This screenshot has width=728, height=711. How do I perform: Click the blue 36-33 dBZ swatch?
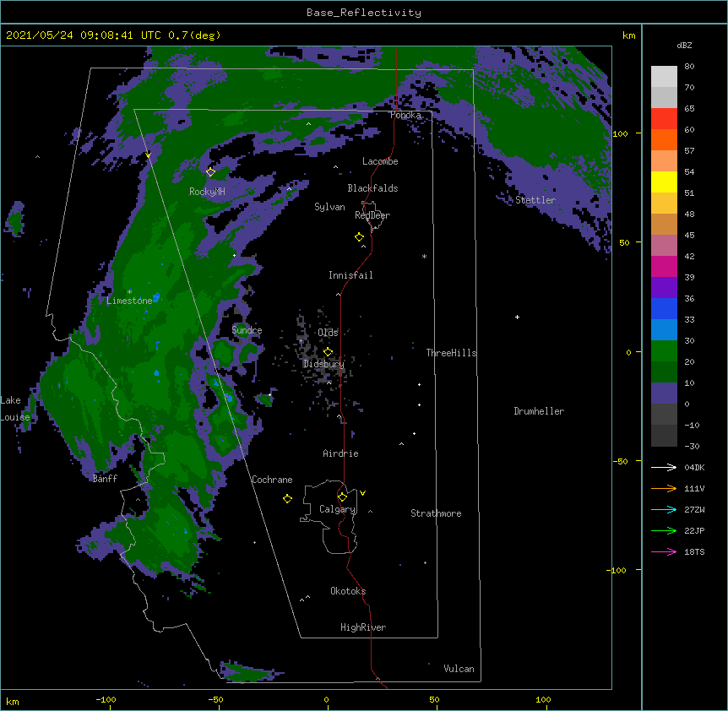pos(664,308)
